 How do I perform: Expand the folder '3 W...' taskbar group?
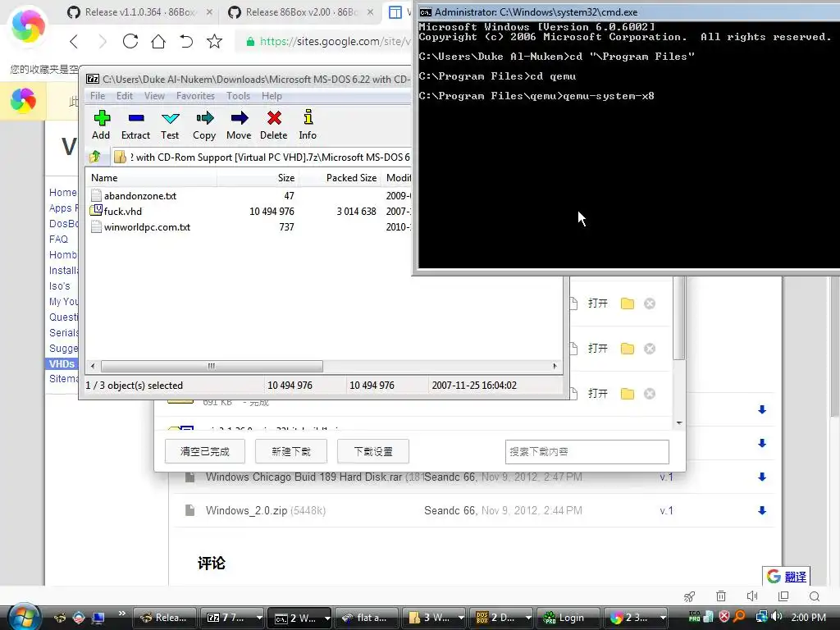(461, 618)
